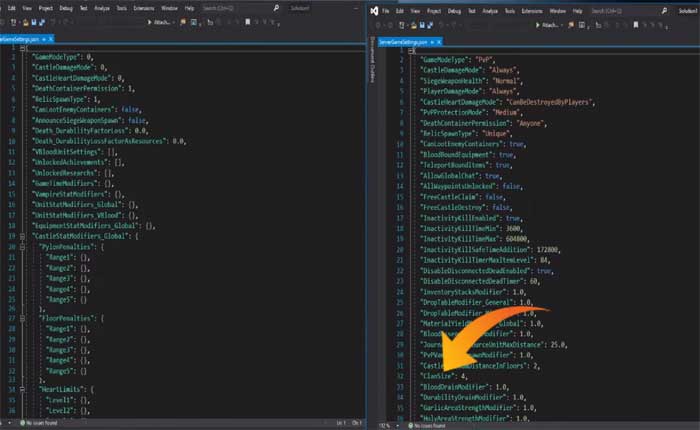The height and width of the screenshot is (430, 700).
Task: Collapse the FloorPenalties JSON block
Action: click(x=24, y=316)
